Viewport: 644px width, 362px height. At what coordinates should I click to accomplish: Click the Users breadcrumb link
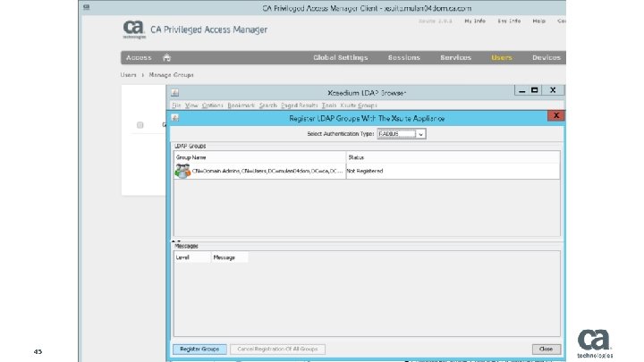tap(128, 75)
